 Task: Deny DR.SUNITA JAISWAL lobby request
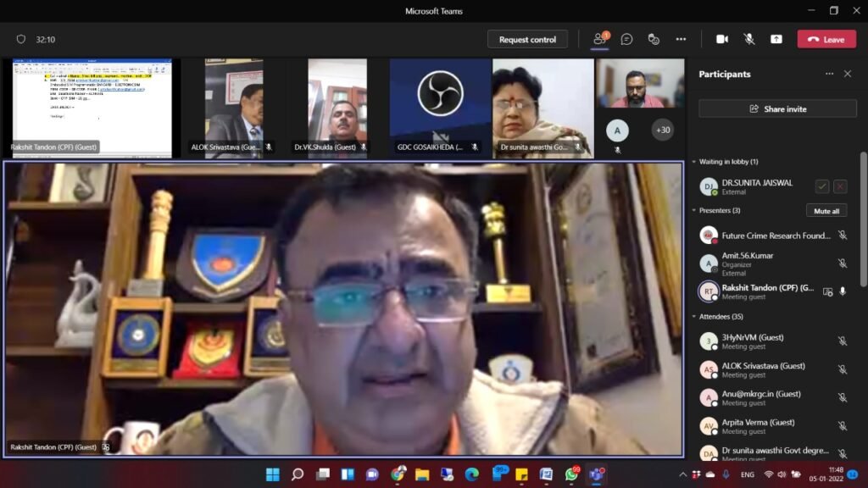(x=840, y=186)
